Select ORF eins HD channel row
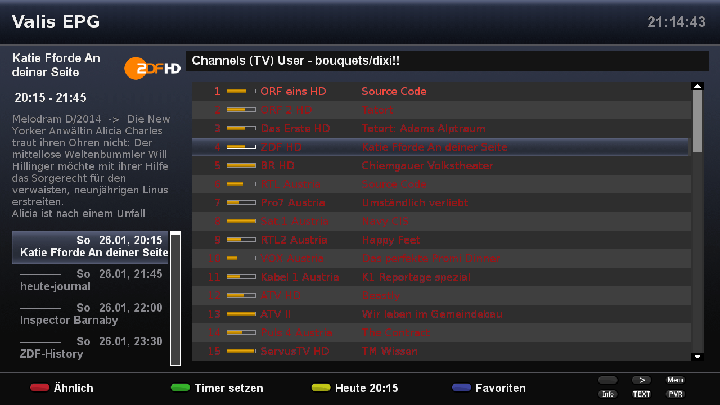The width and height of the screenshot is (720, 405). coord(440,91)
